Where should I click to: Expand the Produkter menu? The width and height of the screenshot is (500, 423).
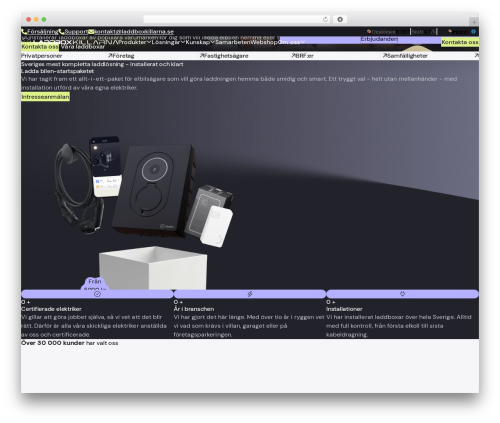click(134, 42)
